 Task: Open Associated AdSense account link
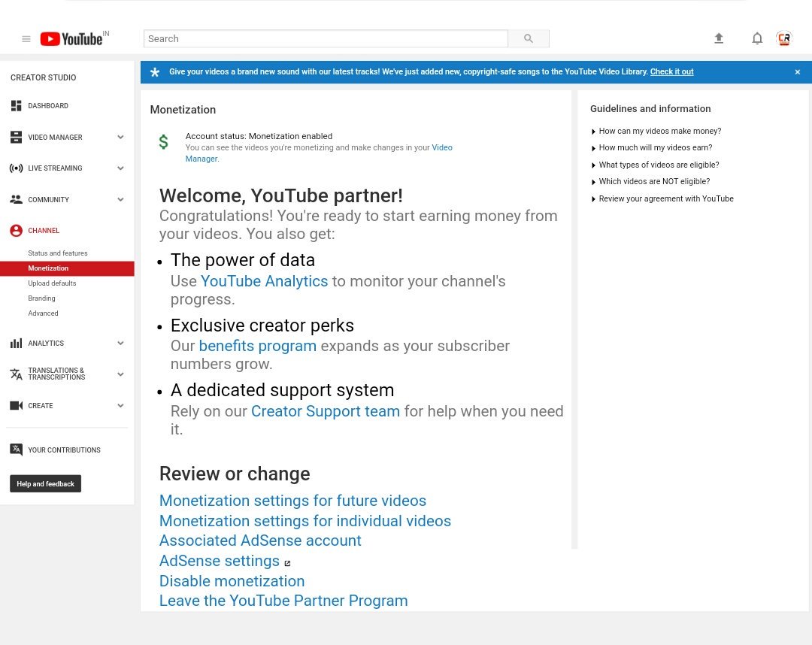click(x=260, y=541)
